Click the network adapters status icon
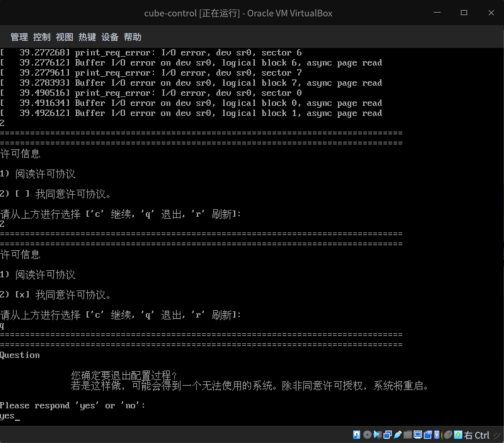The image size is (504, 443). [388, 435]
